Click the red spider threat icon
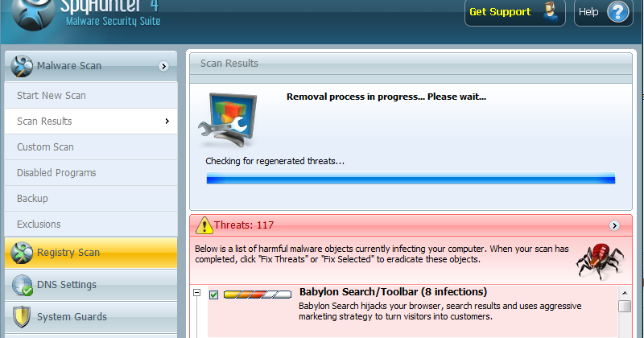The width and height of the screenshot is (644, 338). [600, 261]
